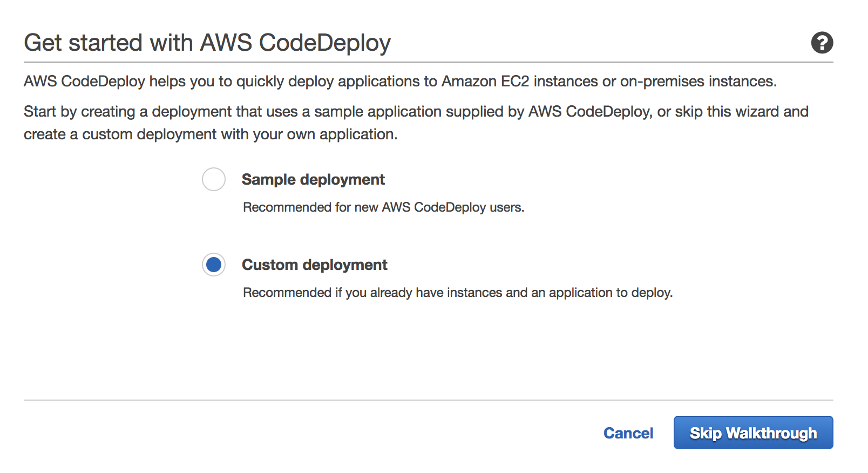Open the help question mark icon
The width and height of the screenshot is (868, 473).
[x=822, y=43]
